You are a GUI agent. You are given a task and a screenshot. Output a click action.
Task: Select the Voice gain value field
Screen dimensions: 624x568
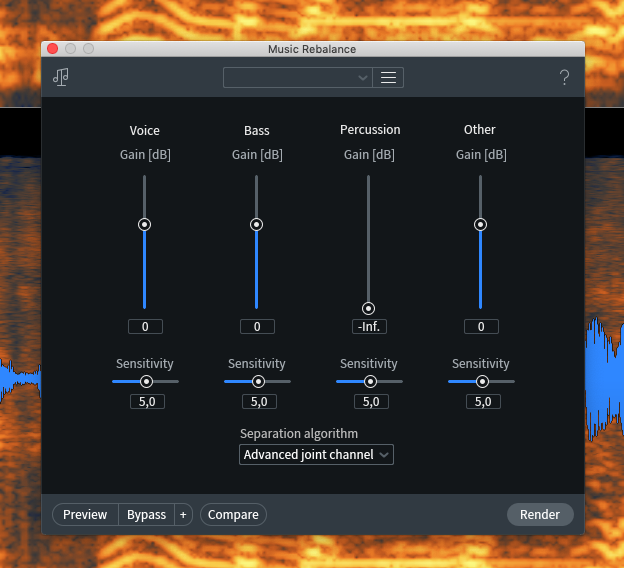coord(145,326)
